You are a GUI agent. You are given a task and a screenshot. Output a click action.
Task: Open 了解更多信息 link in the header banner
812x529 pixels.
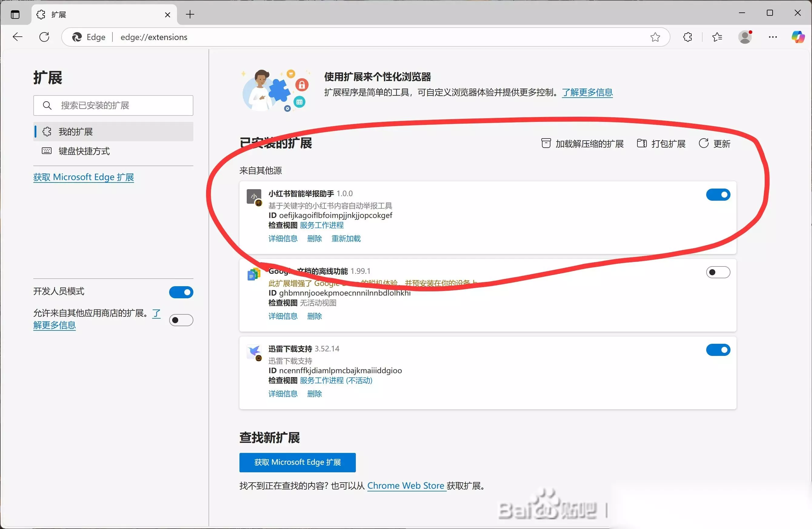coord(587,92)
